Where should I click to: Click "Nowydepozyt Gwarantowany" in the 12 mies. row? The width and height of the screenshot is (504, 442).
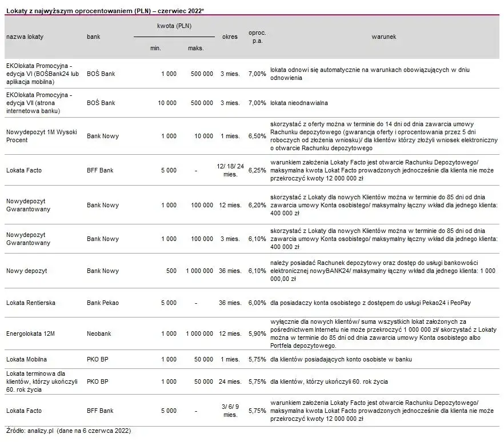(29, 205)
